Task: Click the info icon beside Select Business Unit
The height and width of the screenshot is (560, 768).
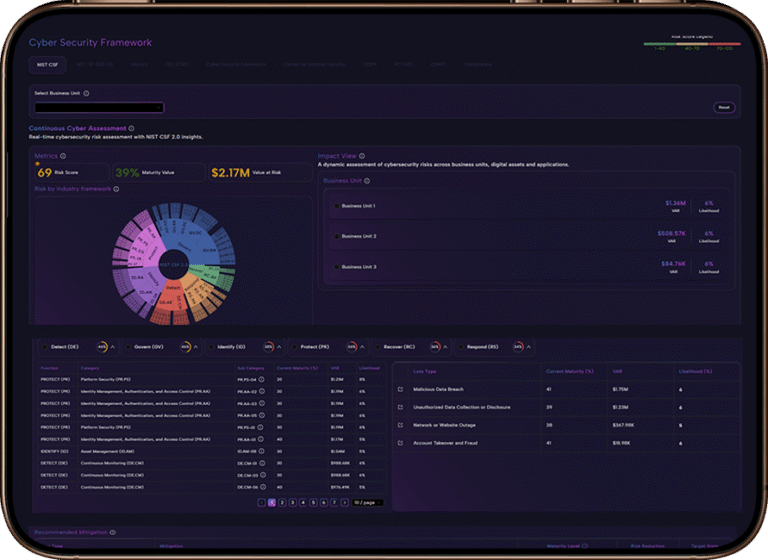Action: click(x=87, y=94)
